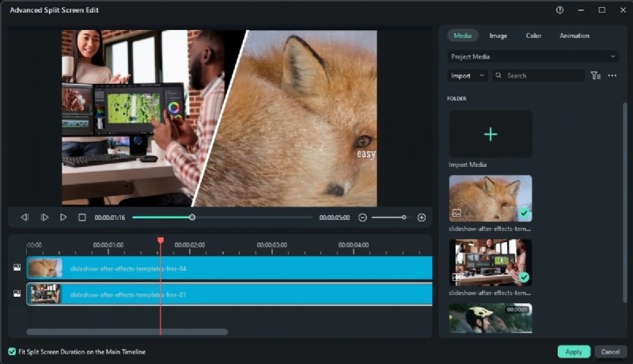The height and width of the screenshot is (364, 633).
Task: Toggle the second timeline track's image icon
Action: click(x=17, y=294)
